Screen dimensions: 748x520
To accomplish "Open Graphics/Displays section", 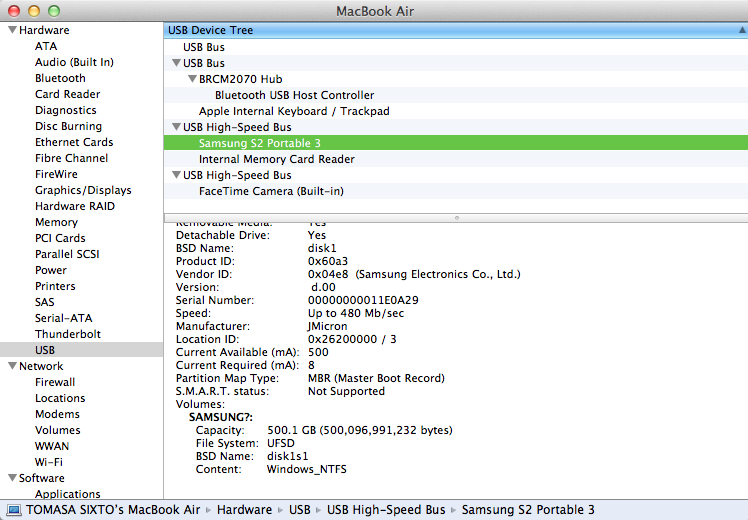I will 83,190.
